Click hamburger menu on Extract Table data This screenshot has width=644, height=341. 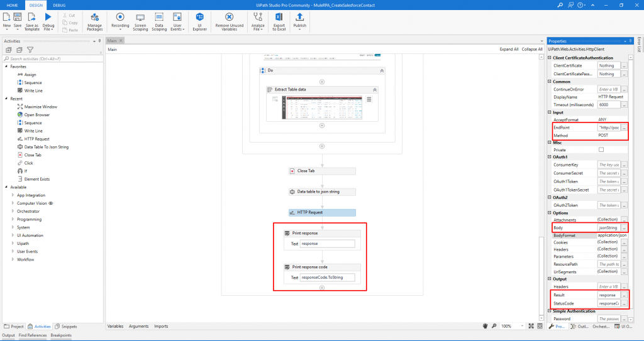(369, 99)
